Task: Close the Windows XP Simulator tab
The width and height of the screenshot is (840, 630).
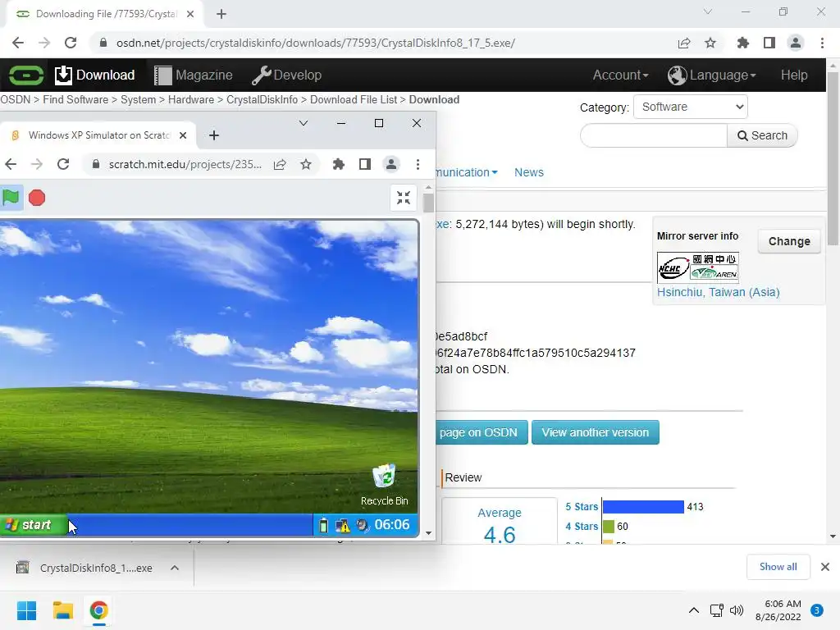Action: 183,135
